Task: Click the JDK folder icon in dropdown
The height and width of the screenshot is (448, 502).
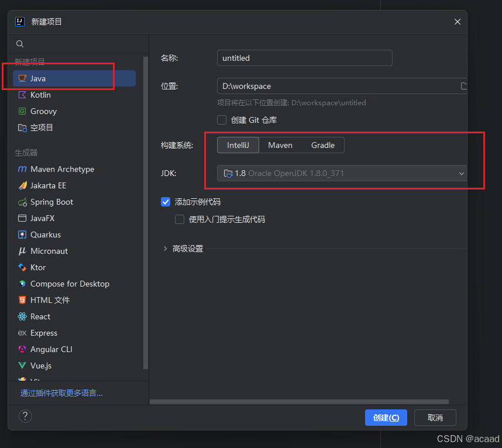Action: (228, 174)
